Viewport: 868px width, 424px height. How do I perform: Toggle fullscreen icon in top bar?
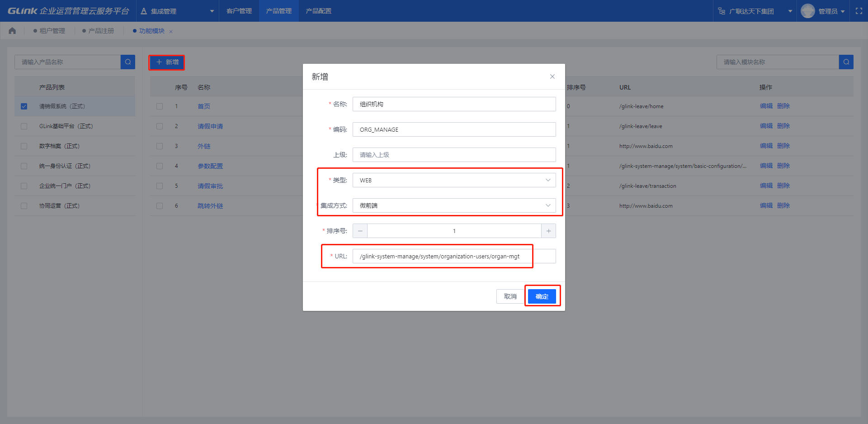(859, 11)
